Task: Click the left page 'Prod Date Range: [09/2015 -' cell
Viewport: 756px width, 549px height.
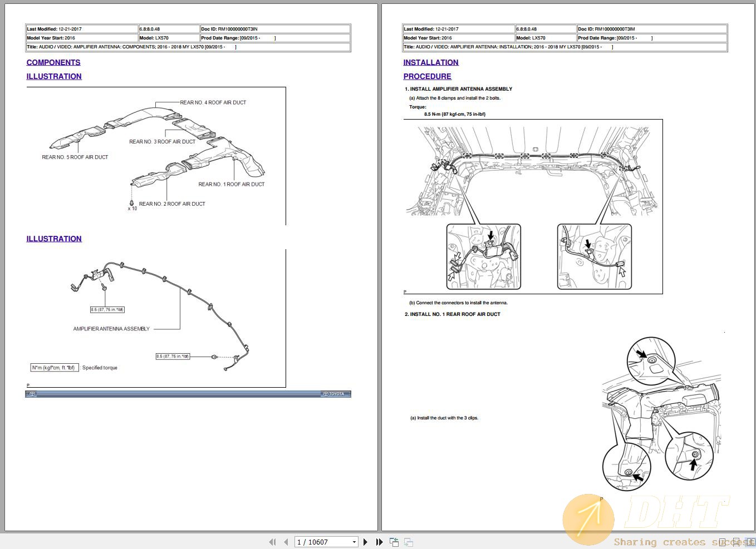Action: click(275, 38)
